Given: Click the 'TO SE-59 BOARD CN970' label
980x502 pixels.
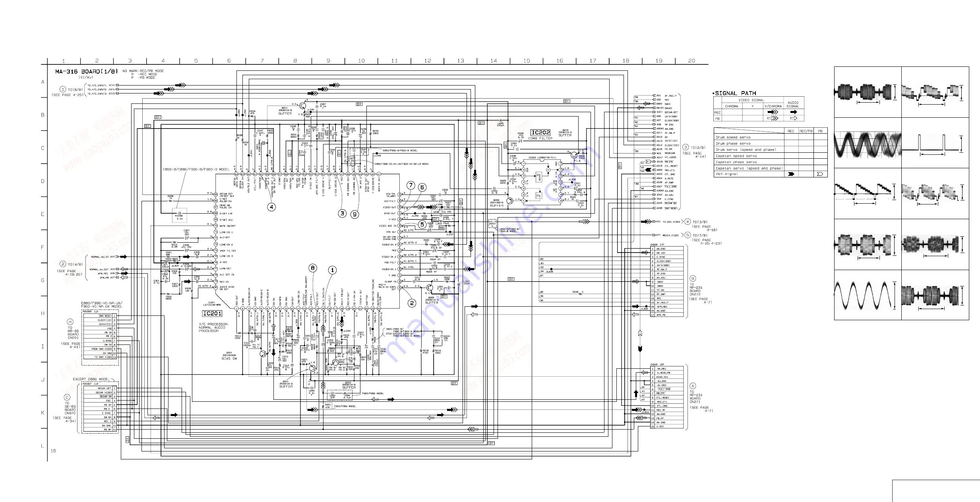Looking at the screenshot, I should [70, 408].
